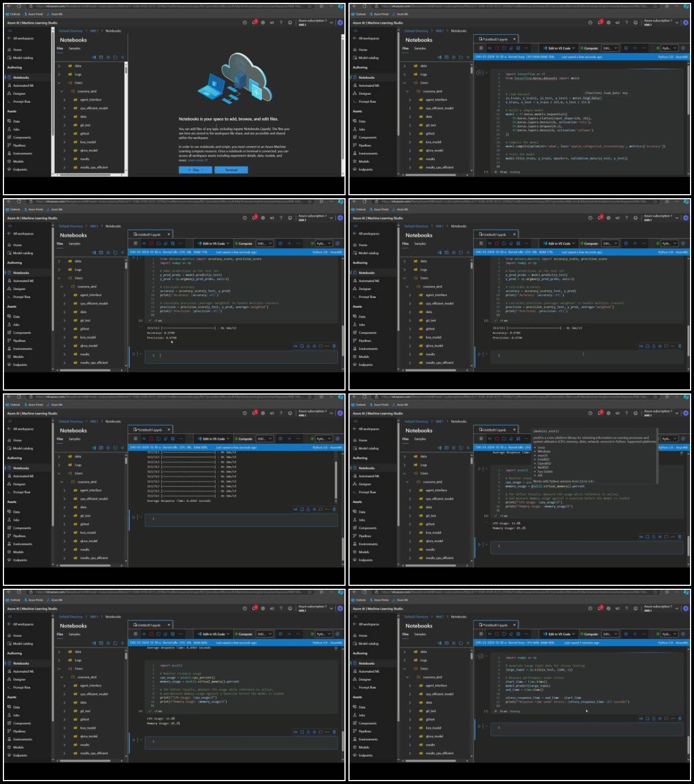Open the Azure Portal bookmark in the welcome-page frame browser
Screen dimensions: 694x784
coord(33,14)
